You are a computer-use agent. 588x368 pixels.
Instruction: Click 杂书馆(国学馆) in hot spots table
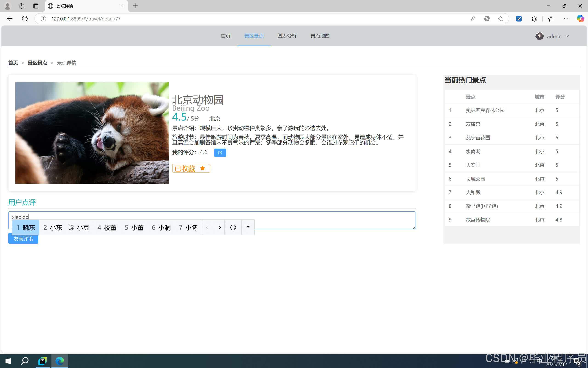482,206
